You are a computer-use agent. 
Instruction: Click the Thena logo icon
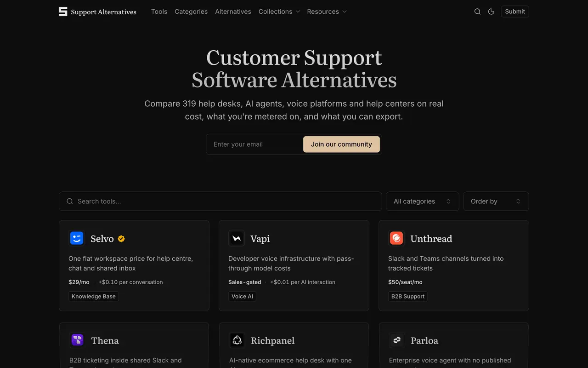pyautogui.click(x=77, y=340)
